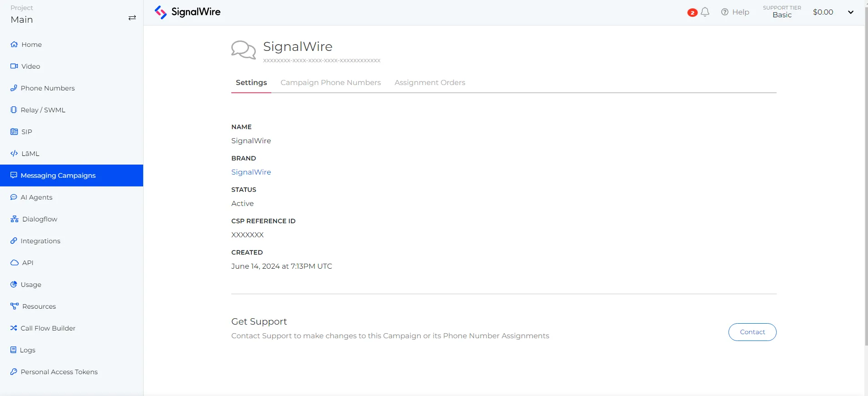Click the notification bell icon
The image size is (868, 396).
[x=705, y=12]
